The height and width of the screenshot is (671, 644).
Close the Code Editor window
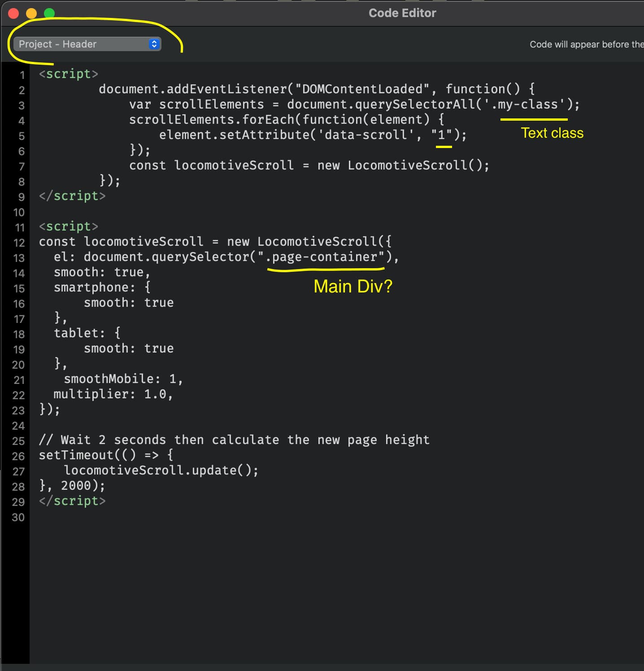pos(13,13)
